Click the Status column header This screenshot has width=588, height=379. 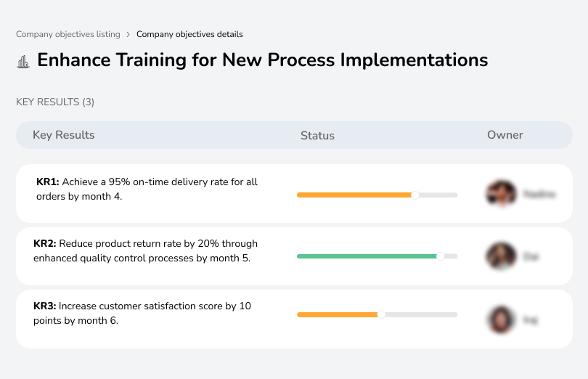pos(317,136)
